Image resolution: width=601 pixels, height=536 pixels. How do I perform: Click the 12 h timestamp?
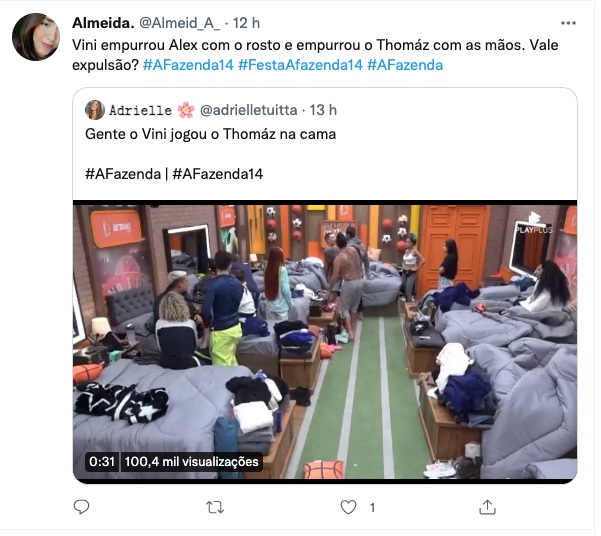[x=248, y=23]
